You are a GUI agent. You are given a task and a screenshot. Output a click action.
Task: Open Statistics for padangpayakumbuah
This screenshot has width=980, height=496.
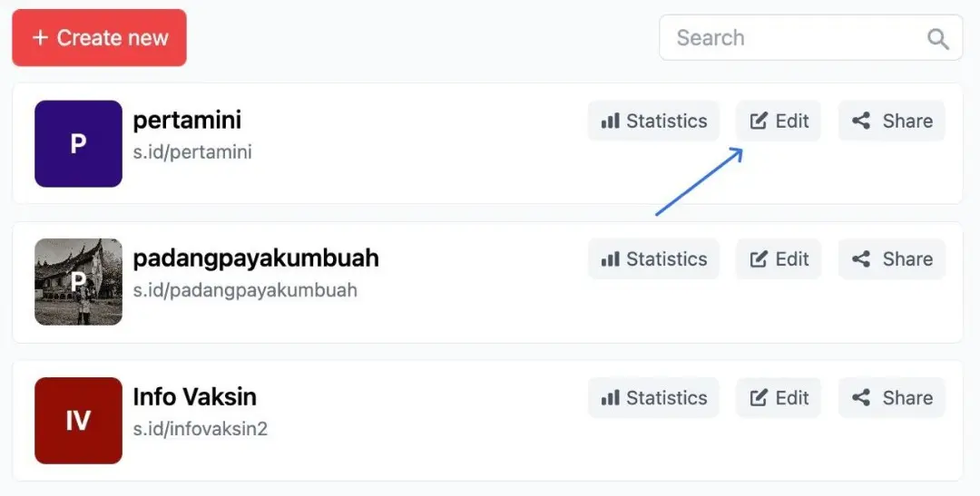tap(653, 259)
